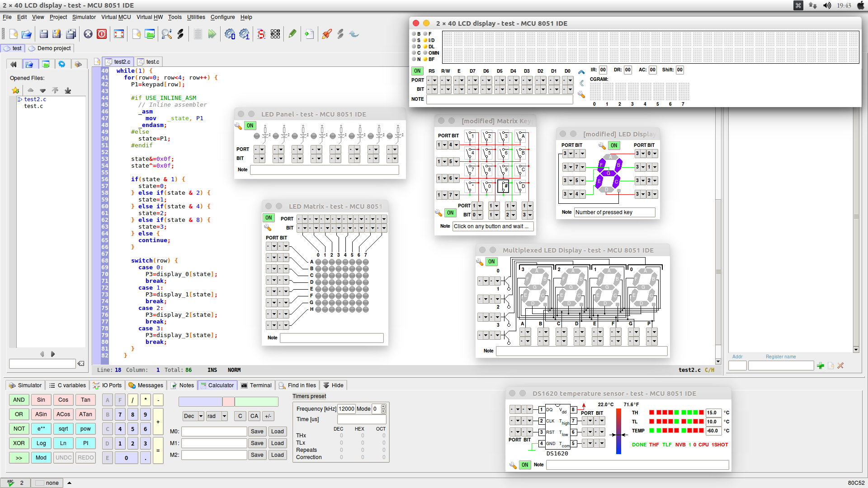Click the Save floppy disk toolbar icon
Screen dimensions: 868x488
(x=44, y=34)
